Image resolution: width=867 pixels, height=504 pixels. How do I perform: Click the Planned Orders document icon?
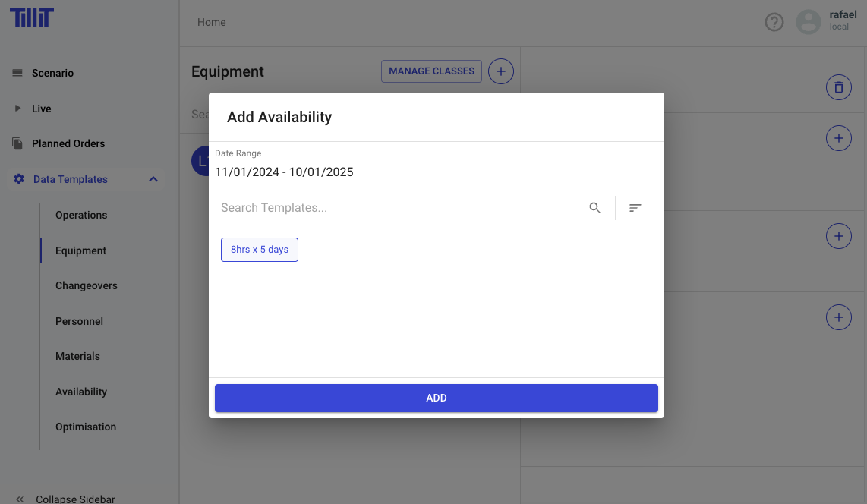point(17,143)
